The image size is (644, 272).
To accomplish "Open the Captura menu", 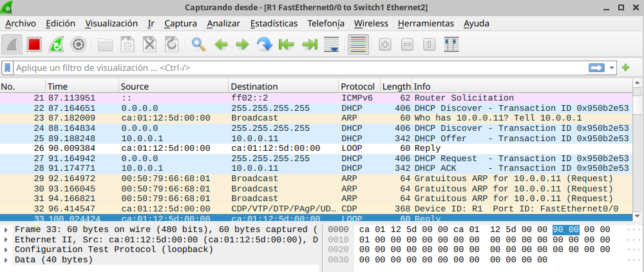I will [181, 23].
